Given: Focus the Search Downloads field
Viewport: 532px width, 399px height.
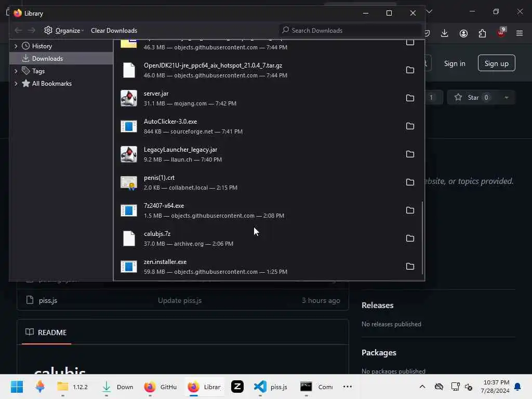Looking at the screenshot, I should tap(350, 31).
